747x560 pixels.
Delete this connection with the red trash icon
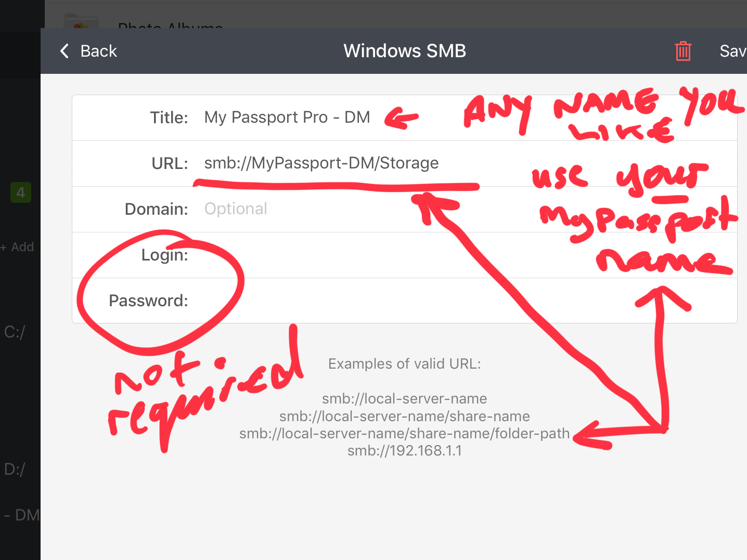[x=683, y=51]
